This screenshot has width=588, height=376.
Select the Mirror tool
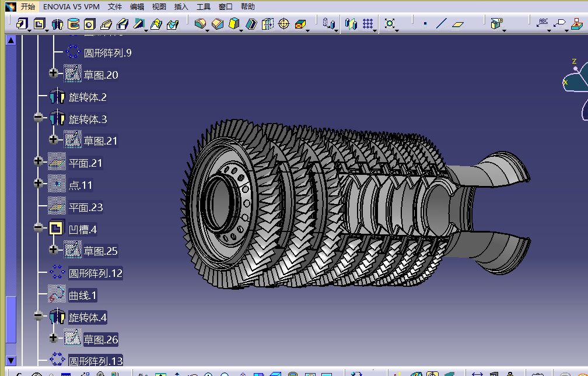click(351, 24)
